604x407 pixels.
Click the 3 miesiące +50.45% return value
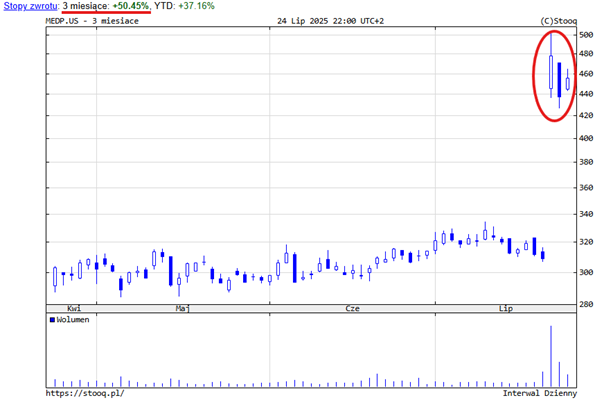(x=106, y=6)
